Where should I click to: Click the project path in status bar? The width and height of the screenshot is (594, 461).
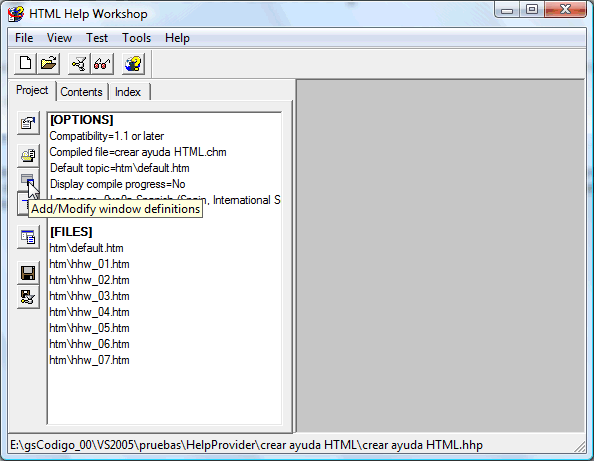tap(246, 445)
